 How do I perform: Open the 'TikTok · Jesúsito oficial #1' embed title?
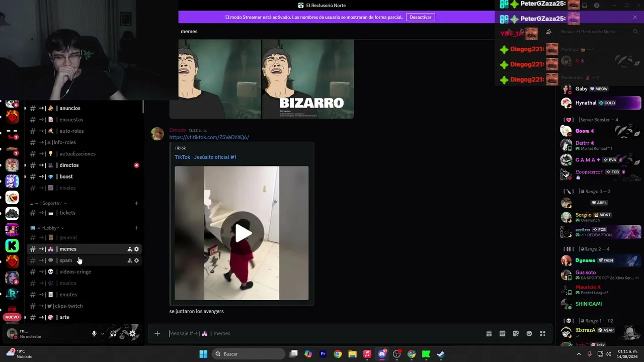[x=205, y=157]
